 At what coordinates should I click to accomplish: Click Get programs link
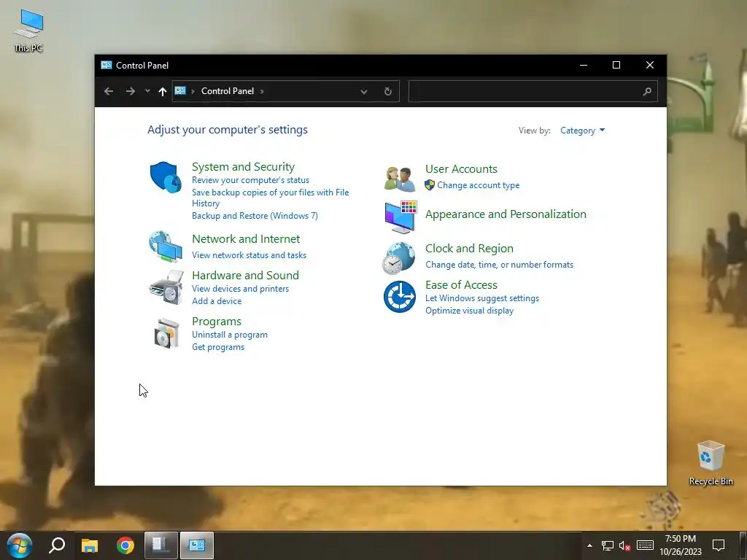pyautogui.click(x=218, y=347)
